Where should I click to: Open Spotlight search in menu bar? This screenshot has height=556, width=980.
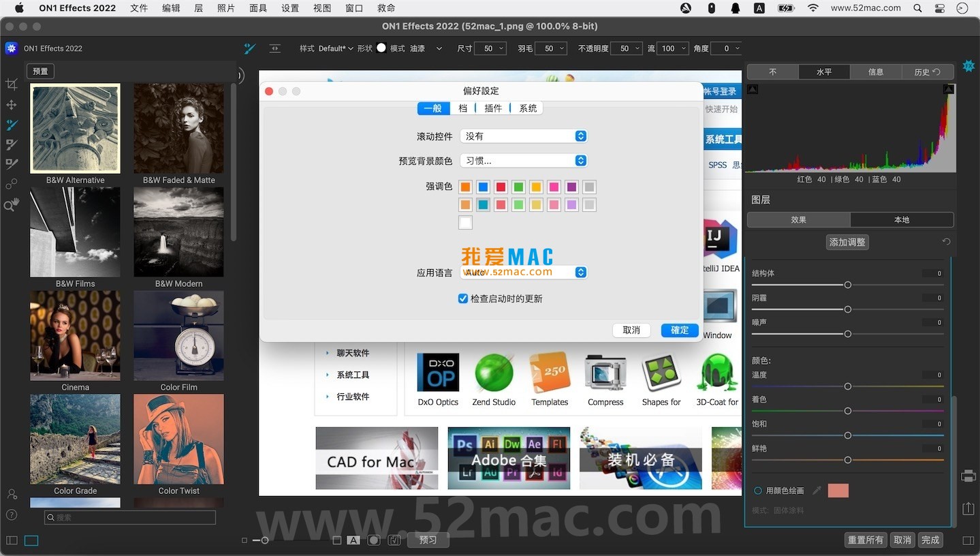pyautogui.click(x=918, y=8)
